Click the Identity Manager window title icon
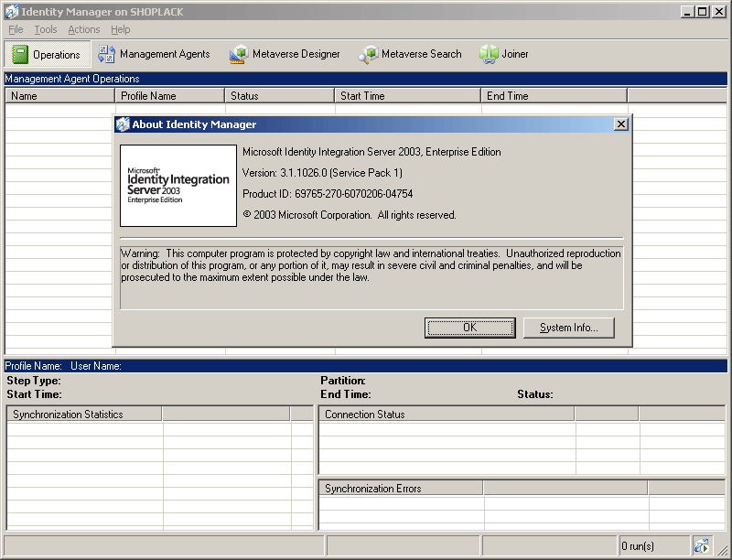The image size is (732, 560). coord(12,12)
